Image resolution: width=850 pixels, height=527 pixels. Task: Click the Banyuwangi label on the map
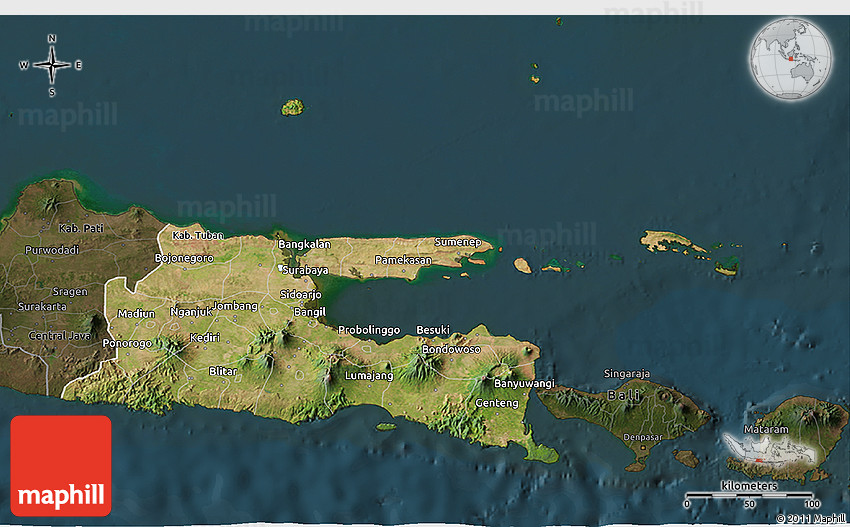pyautogui.click(x=524, y=383)
